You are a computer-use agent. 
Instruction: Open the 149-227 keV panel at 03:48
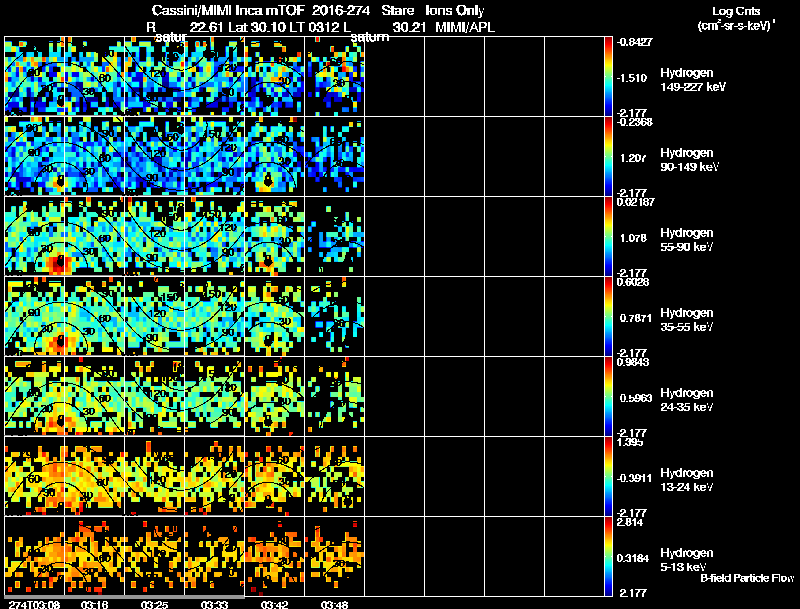point(335,76)
